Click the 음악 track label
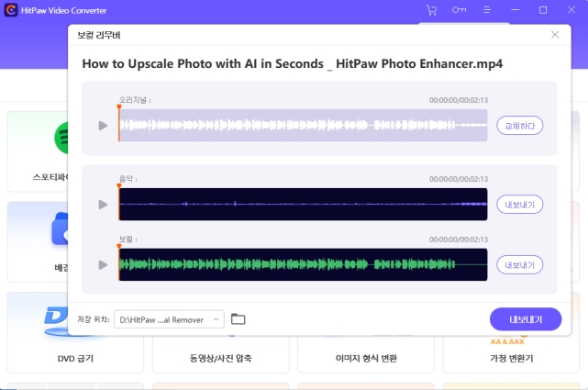The width and height of the screenshot is (588, 390). tap(128, 179)
